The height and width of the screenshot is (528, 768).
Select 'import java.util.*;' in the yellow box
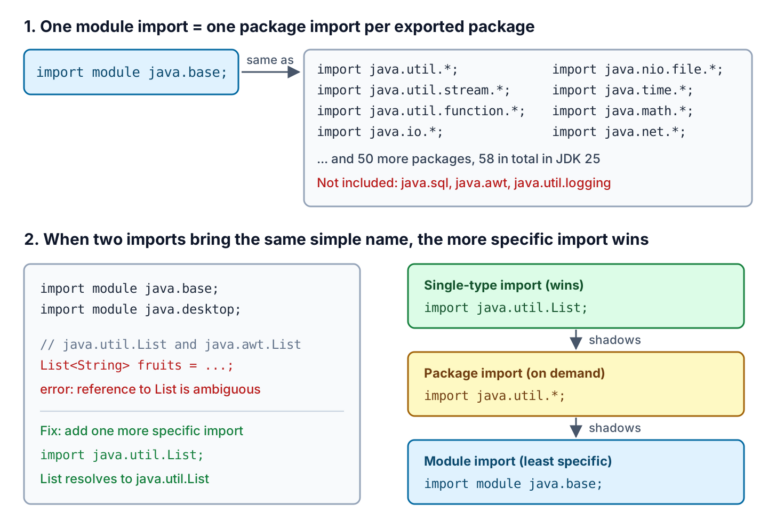pos(495,396)
